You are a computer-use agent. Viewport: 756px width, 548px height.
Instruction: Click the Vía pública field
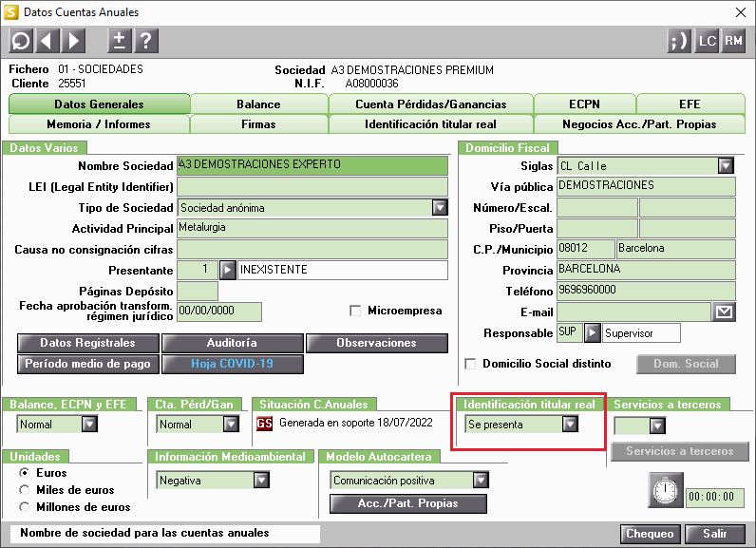point(646,186)
